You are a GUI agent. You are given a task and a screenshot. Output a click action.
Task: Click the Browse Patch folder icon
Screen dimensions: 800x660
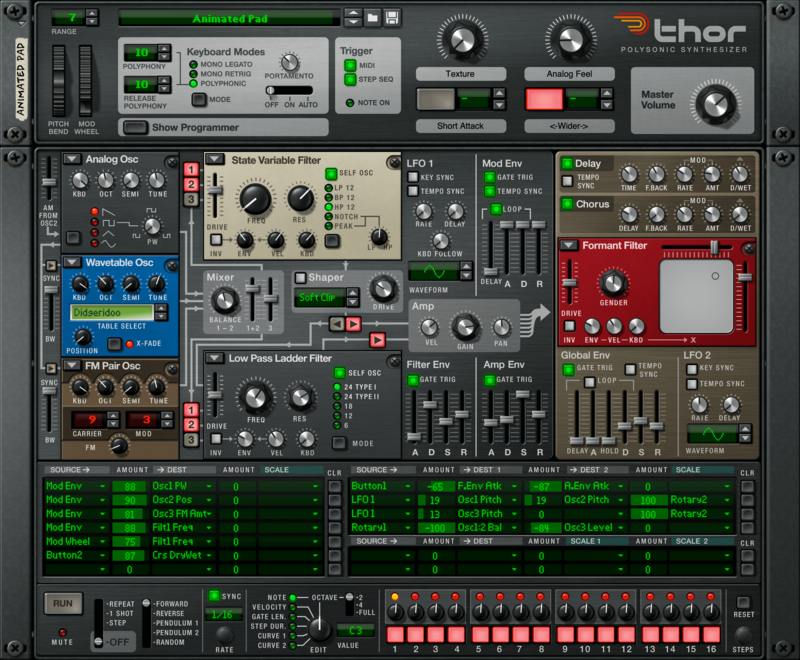[372, 17]
